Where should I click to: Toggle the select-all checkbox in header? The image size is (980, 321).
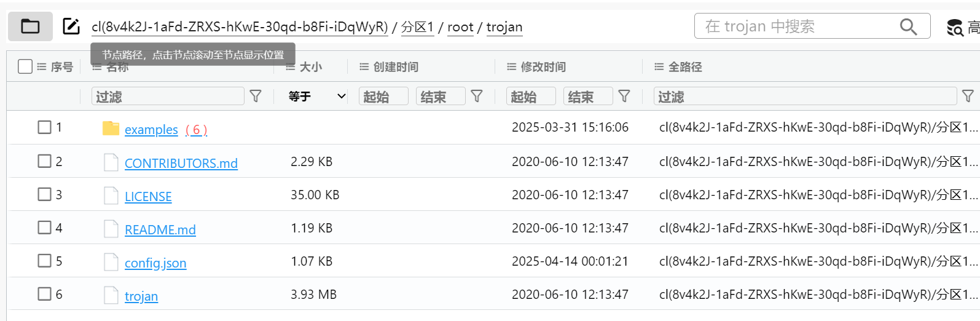[25, 66]
